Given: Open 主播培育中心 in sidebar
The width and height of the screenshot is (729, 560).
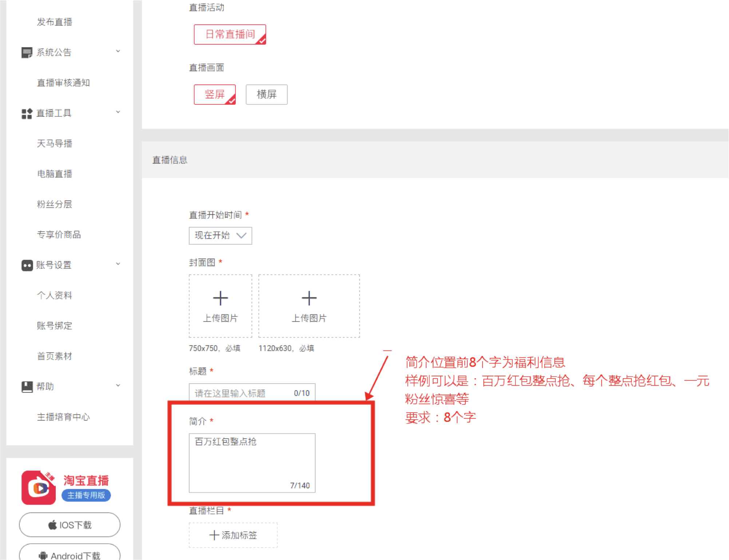Looking at the screenshot, I should point(63,417).
